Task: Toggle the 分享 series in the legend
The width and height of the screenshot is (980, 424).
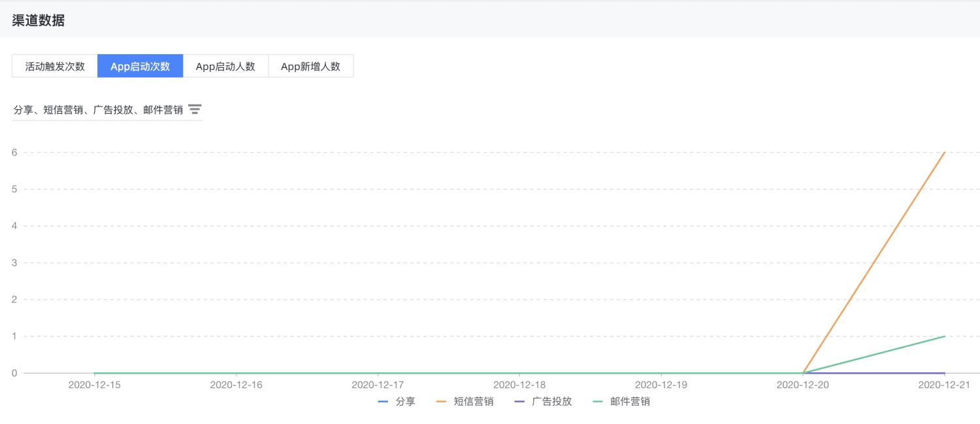Action: (x=406, y=401)
